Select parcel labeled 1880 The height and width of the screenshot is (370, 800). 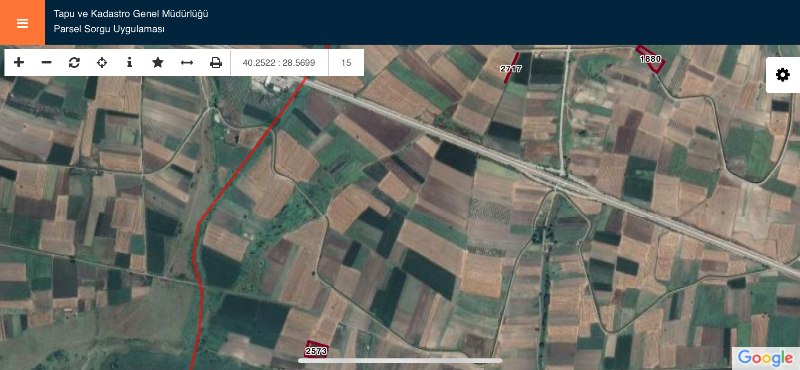pyautogui.click(x=651, y=59)
